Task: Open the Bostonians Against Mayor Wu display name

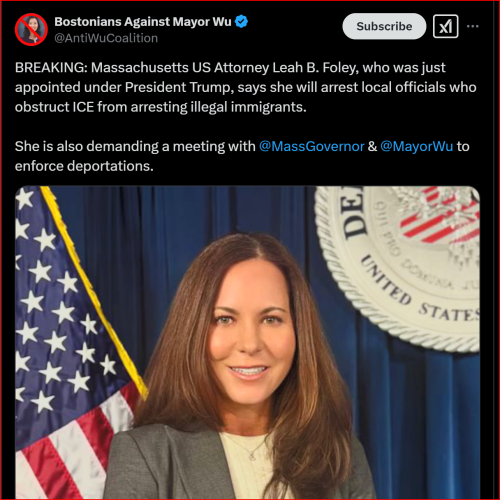Action: [x=143, y=22]
